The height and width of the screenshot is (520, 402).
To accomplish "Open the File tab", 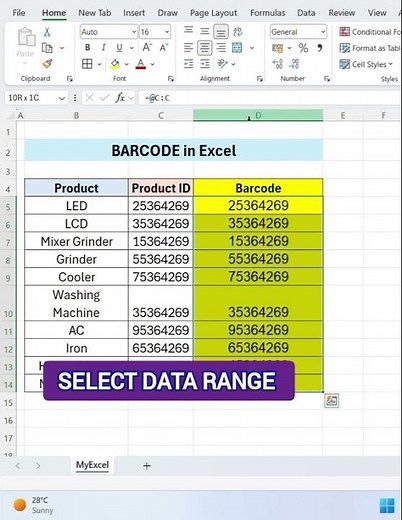I will click(x=19, y=13).
